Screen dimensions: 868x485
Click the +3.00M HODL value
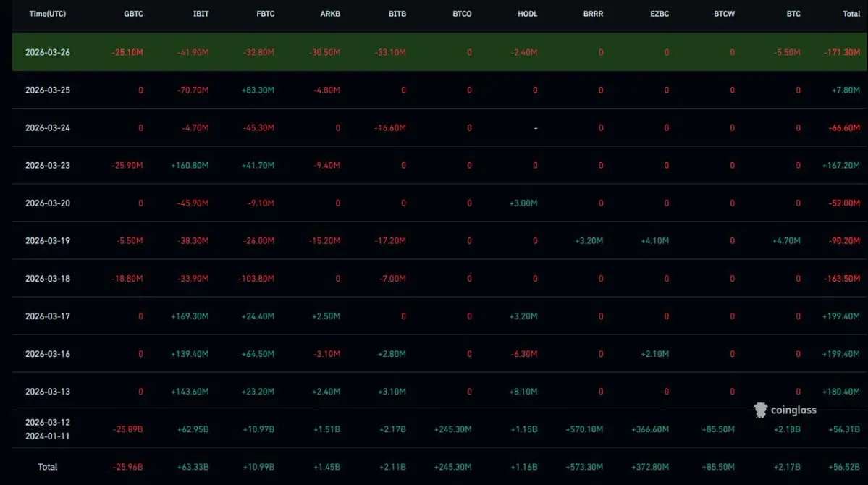(523, 203)
